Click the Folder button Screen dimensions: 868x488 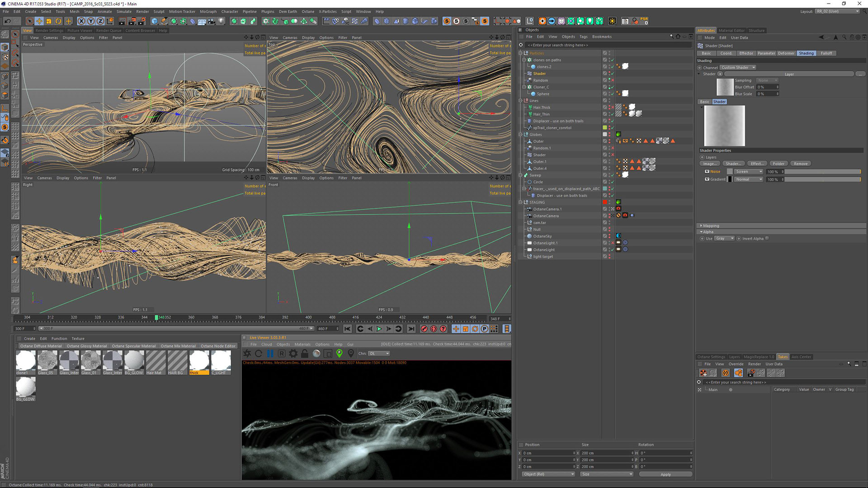[x=778, y=164]
